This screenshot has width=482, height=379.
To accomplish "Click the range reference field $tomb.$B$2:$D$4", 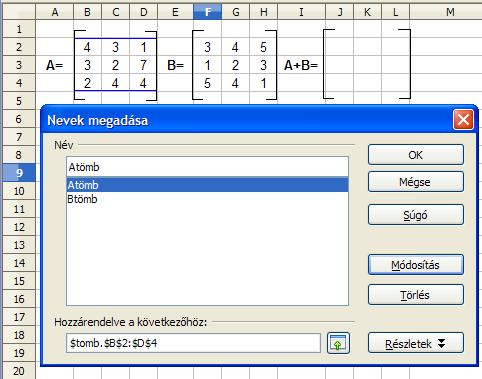I will point(193,343).
